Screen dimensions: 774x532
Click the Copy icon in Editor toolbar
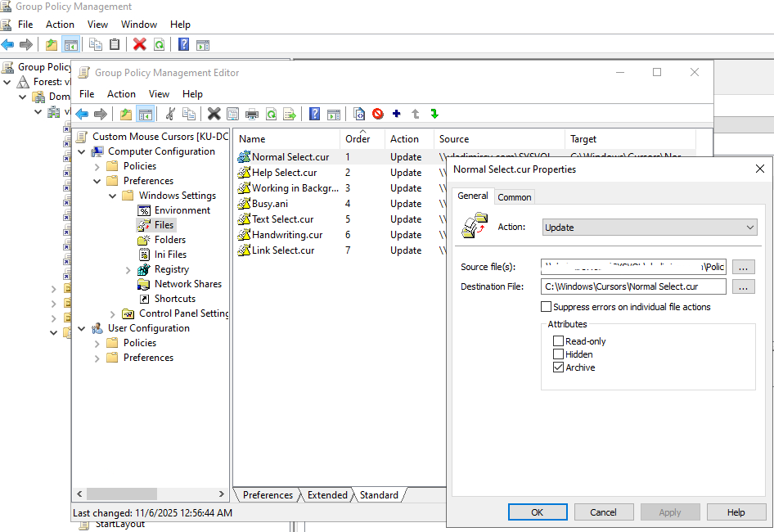point(188,114)
